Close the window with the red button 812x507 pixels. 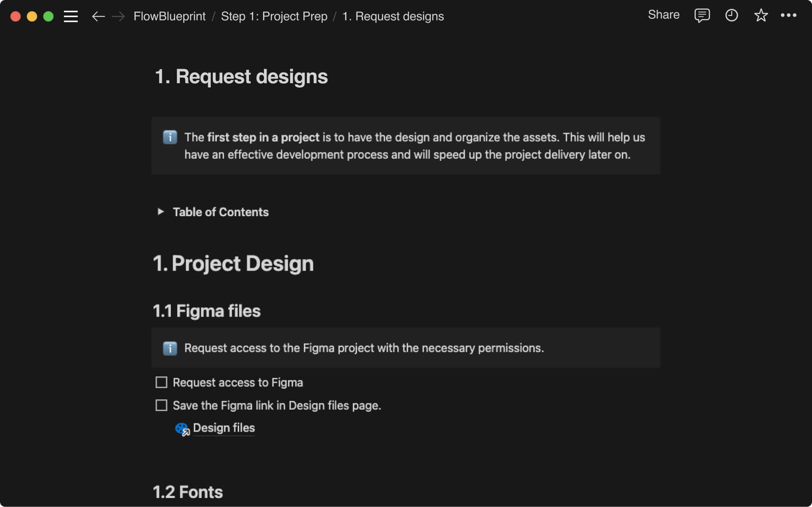pos(15,16)
